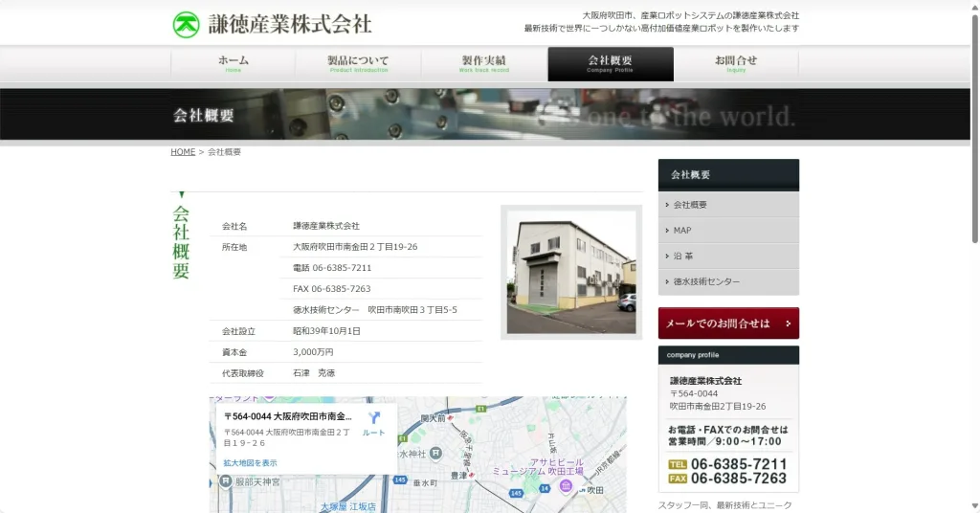
Task: Click the map card title 〒564-0044 大阪府吹田市南金…
Action: (x=287, y=416)
